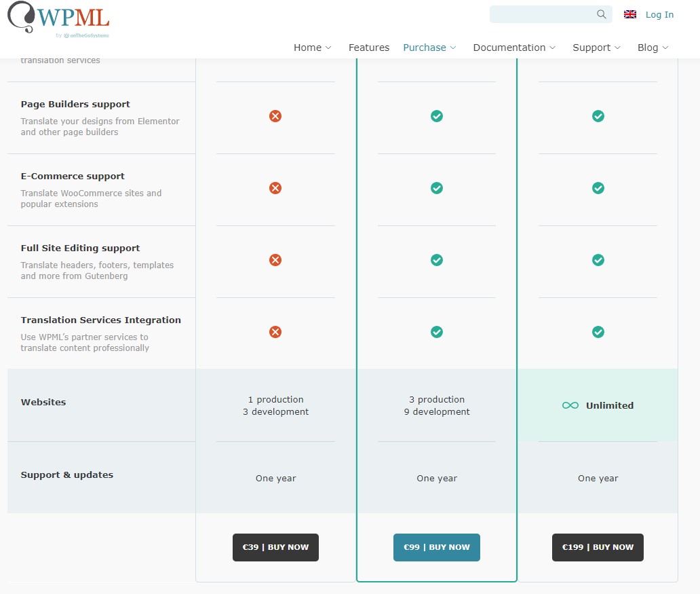This screenshot has height=594, width=700.
Task: Click 'Translate headers, footers, templates' description
Action: tap(97, 270)
